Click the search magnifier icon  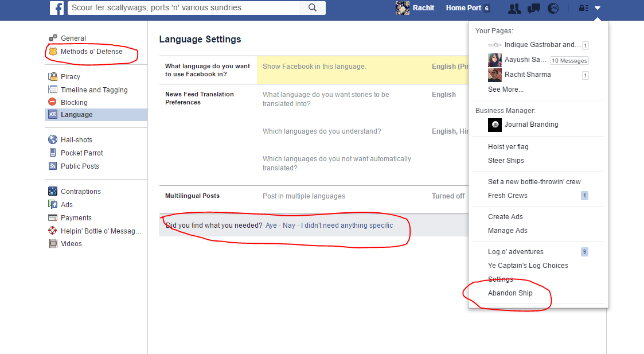tap(313, 8)
